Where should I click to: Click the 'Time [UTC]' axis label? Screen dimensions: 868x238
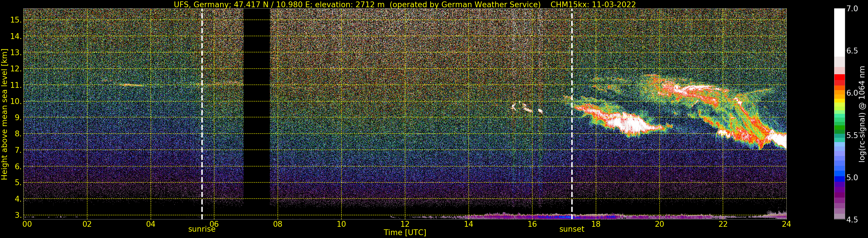coord(405,233)
